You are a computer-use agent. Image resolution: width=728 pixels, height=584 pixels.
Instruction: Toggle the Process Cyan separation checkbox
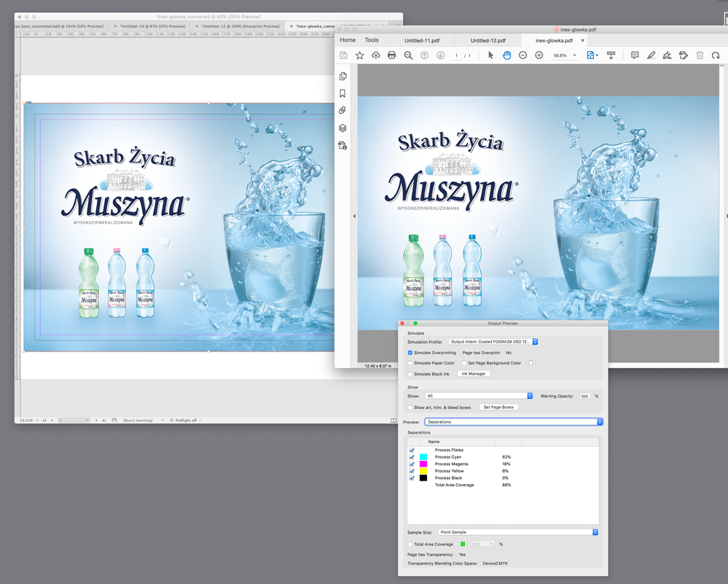411,456
